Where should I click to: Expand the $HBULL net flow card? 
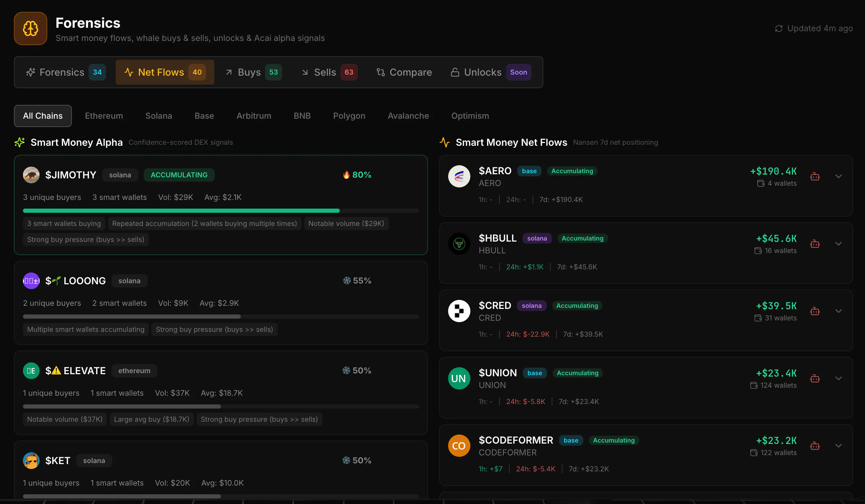[x=839, y=244]
